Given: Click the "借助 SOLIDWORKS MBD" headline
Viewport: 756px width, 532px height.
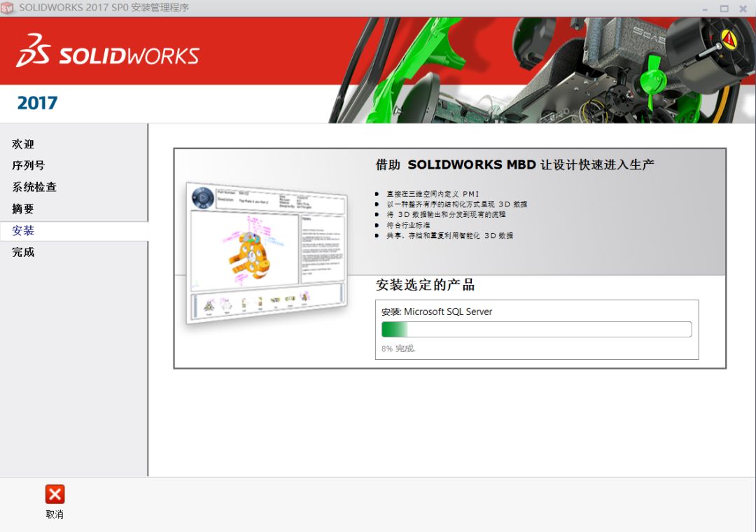Looking at the screenshot, I should pos(514,165).
